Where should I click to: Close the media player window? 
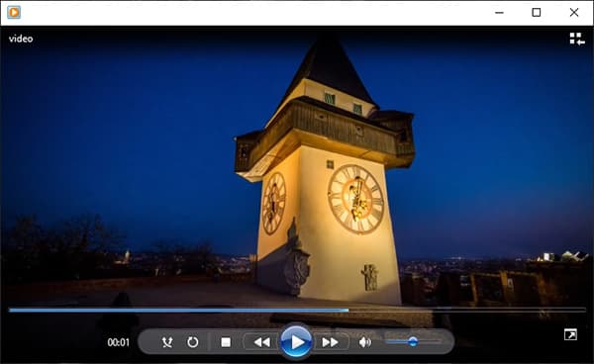coord(574,13)
